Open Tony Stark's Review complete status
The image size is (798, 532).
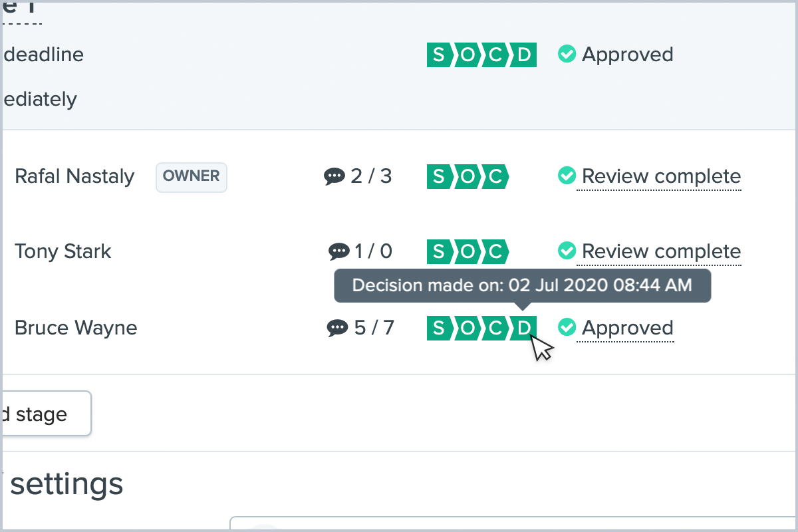(x=661, y=251)
